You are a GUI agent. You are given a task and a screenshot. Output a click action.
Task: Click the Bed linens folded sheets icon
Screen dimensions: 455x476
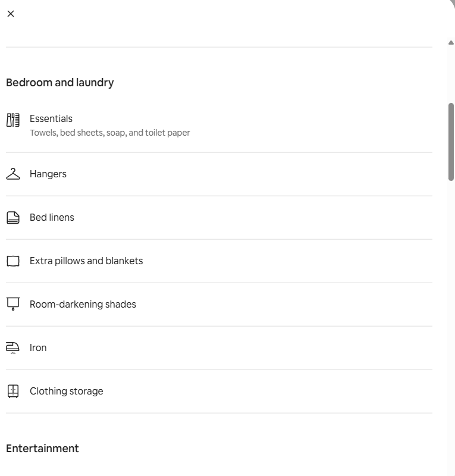[x=13, y=218]
